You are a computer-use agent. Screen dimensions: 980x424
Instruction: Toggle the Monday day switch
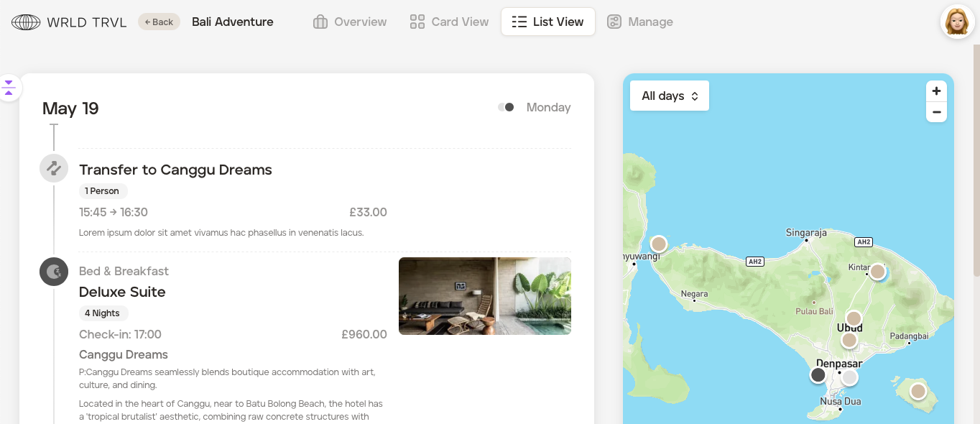(x=506, y=107)
